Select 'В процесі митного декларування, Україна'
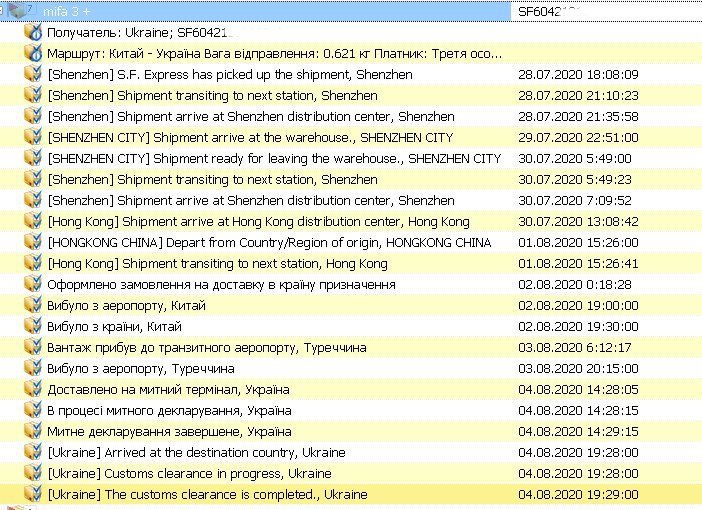 pos(169,411)
